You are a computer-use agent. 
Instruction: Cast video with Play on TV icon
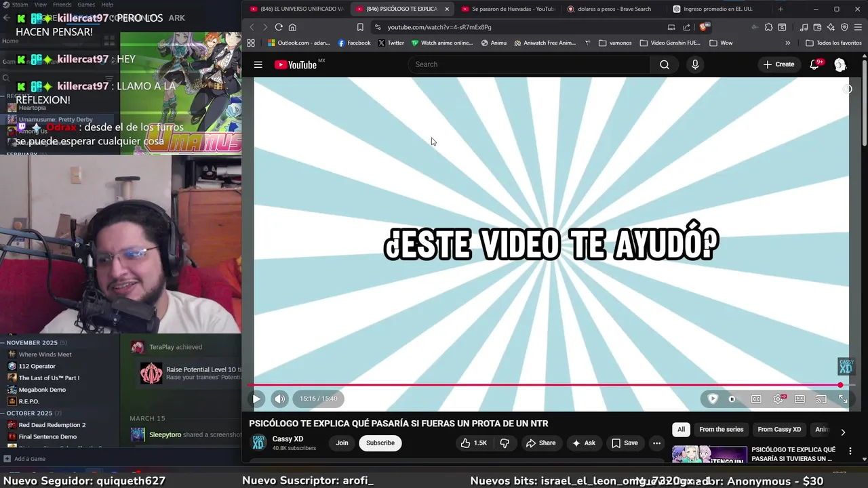click(821, 399)
